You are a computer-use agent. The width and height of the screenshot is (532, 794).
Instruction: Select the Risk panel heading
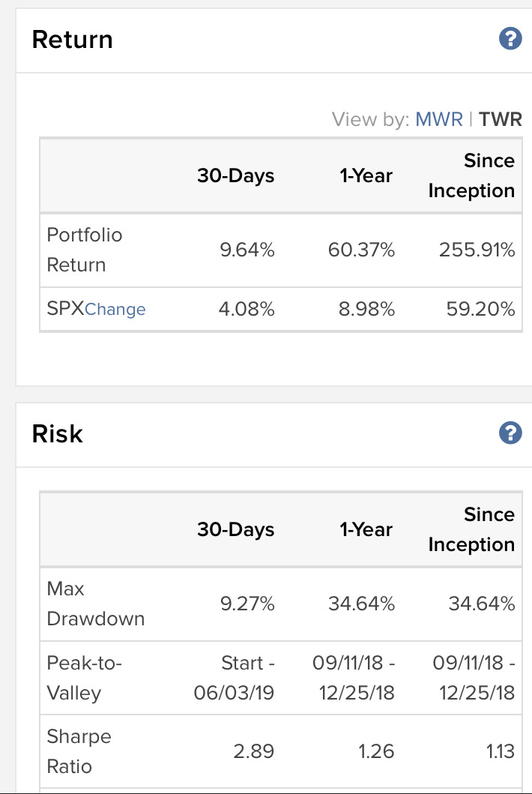coord(57,433)
